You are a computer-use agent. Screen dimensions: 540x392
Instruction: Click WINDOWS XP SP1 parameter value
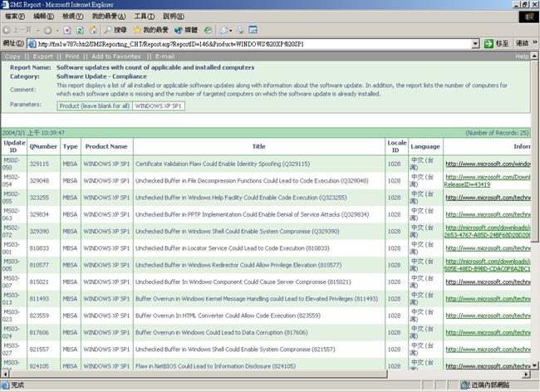(158, 106)
